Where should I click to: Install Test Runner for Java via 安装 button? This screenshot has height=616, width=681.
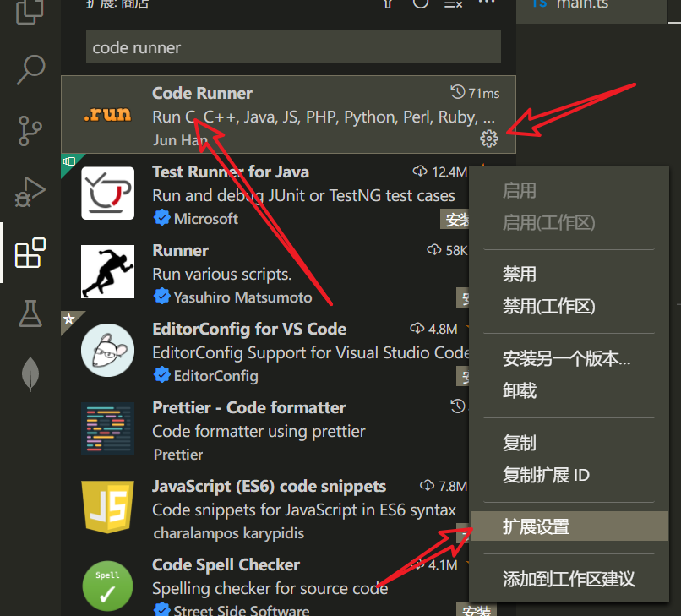(x=455, y=219)
